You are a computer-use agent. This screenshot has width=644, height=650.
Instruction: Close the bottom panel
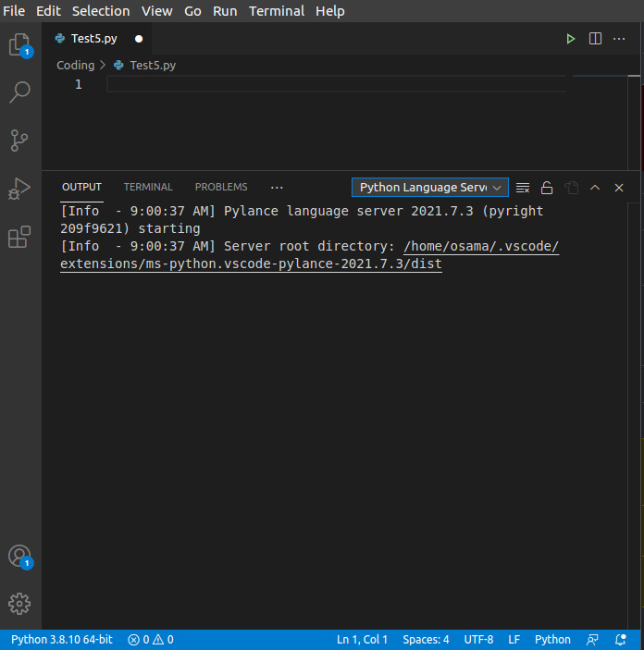[619, 188]
